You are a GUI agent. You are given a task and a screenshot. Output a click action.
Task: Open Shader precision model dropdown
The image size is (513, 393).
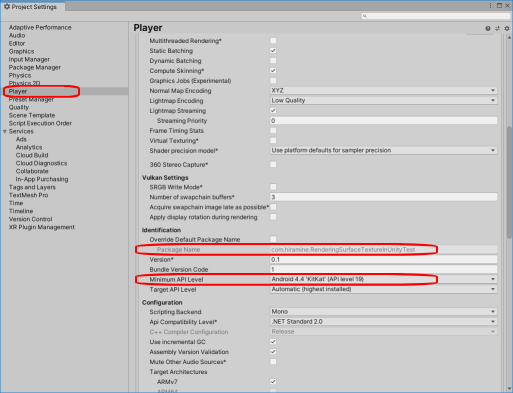[x=383, y=151]
